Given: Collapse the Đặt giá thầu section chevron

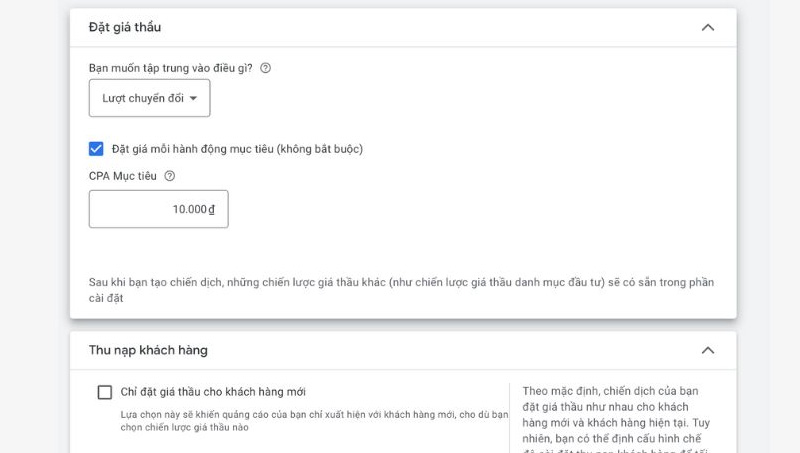Looking at the screenshot, I should coord(708,27).
